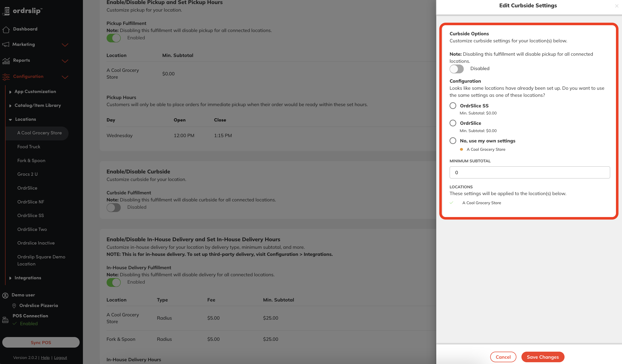This screenshot has height=364, width=622.
Task: Click the Save Changes button
Action: point(543,357)
